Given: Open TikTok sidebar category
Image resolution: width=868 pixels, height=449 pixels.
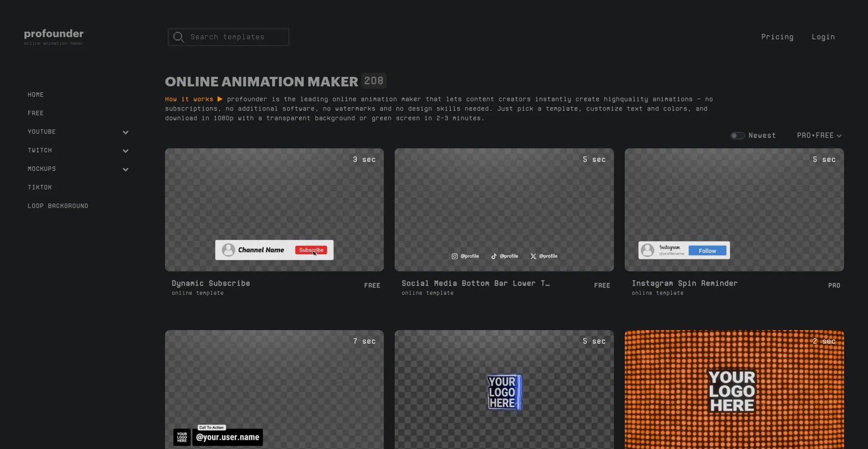Looking at the screenshot, I should 40,187.
